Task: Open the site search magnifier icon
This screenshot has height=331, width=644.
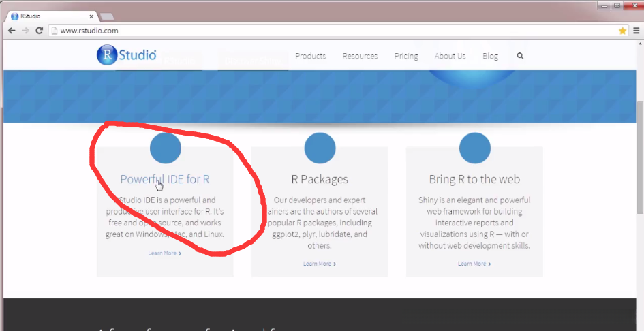Action: pyautogui.click(x=520, y=56)
